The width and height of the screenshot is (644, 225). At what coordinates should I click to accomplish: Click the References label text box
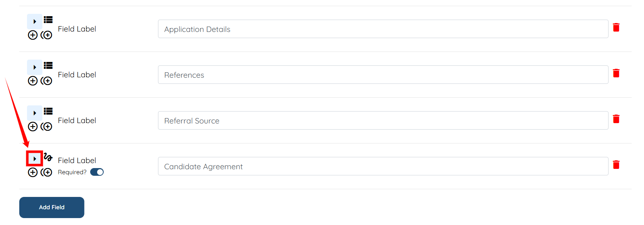click(x=383, y=75)
